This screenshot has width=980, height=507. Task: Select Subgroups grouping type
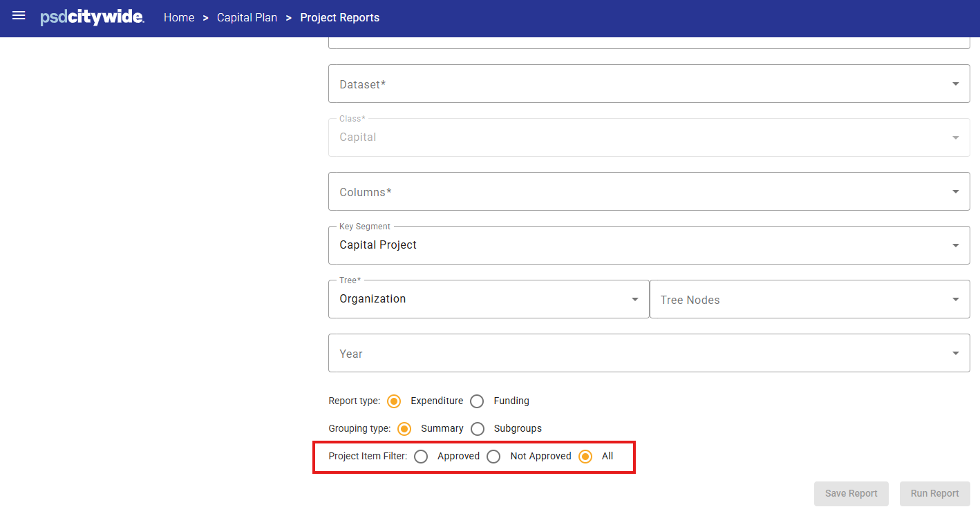[477, 428]
